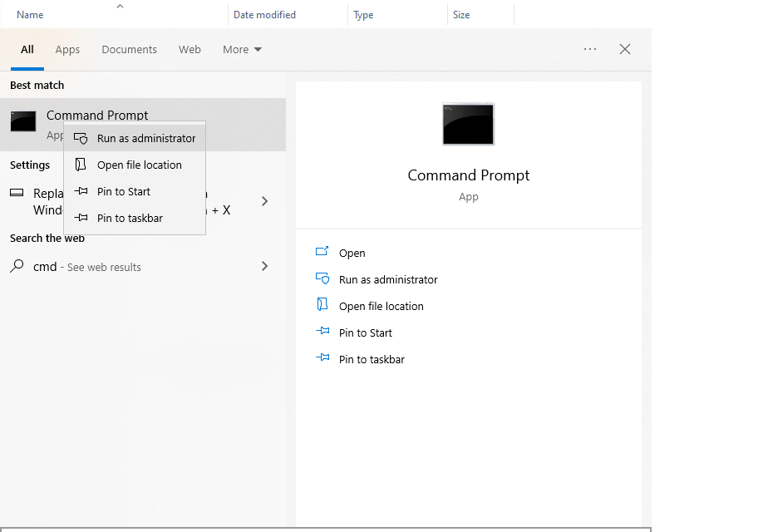
Task: Click the blue pin icon beside Pin to taskbar
Action: (x=322, y=357)
